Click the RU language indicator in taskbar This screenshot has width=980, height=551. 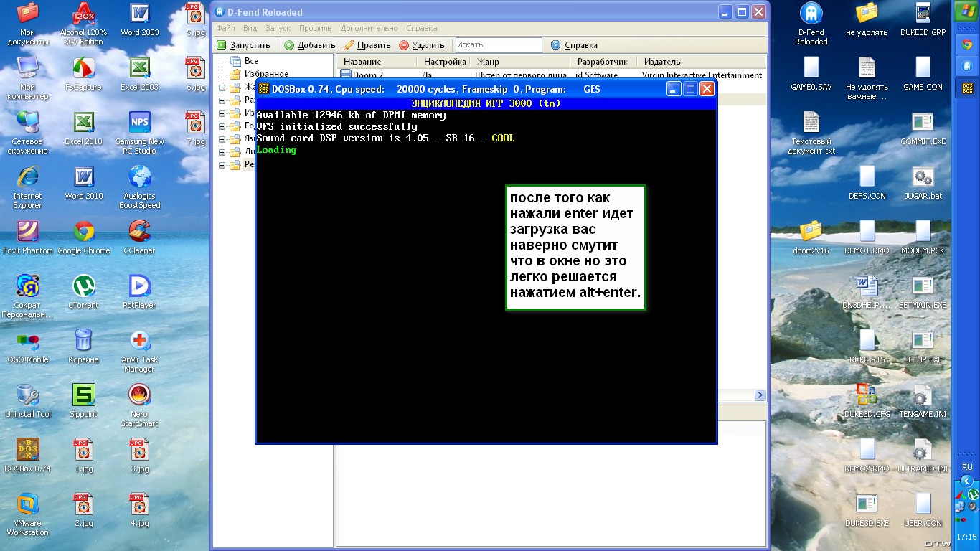pos(966,467)
